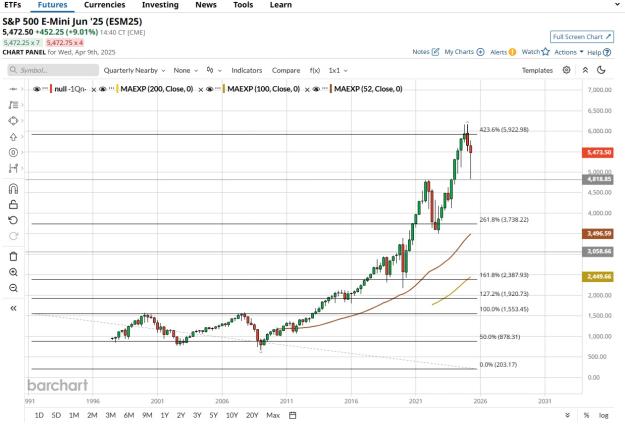Open the Futures menu
This screenshot has height=428, width=625.
pyautogui.click(x=53, y=5)
